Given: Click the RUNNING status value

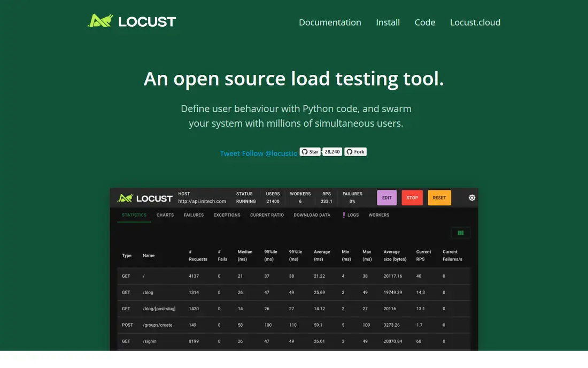Looking at the screenshot, I should click(246, 202).
